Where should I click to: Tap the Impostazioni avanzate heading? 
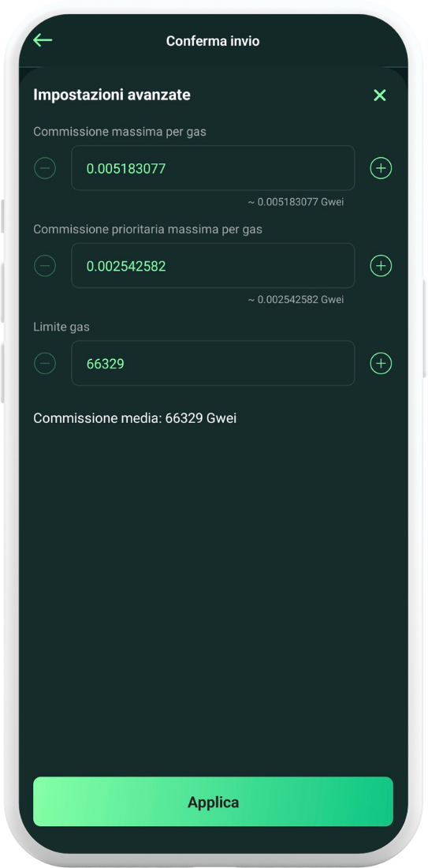coord(112,95)
